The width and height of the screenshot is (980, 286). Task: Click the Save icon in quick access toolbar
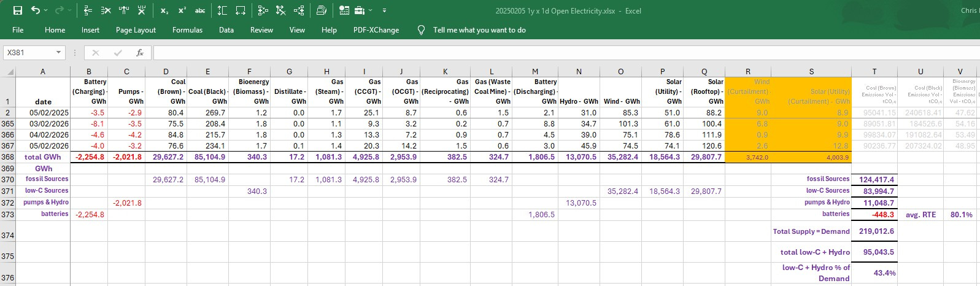point(18,10)
